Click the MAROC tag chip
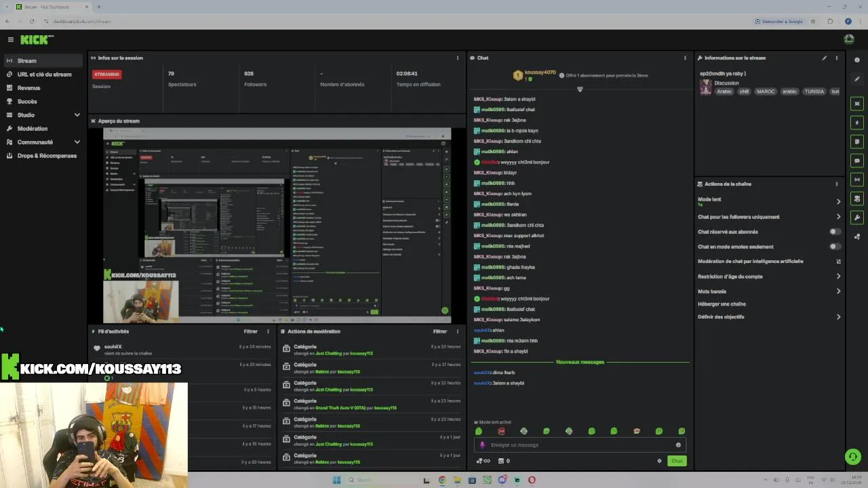 tap(766, 91)
